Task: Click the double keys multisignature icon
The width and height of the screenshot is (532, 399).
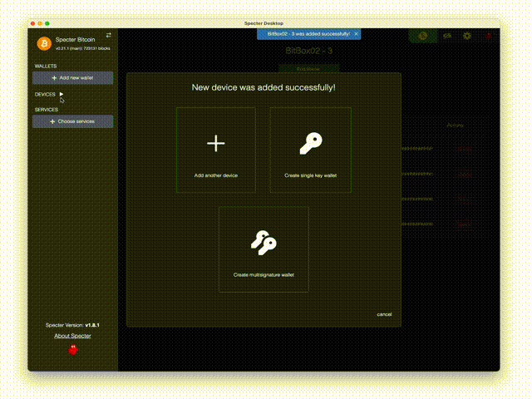Action: (x=264, y=243)
